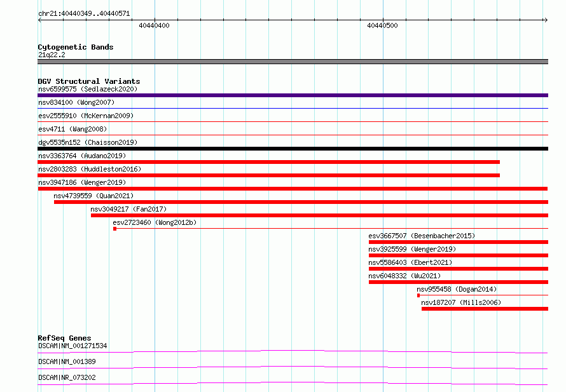566x392 pixels.
Task: Select the nsv3363764 (Audano2019) label
Action: 82,156
